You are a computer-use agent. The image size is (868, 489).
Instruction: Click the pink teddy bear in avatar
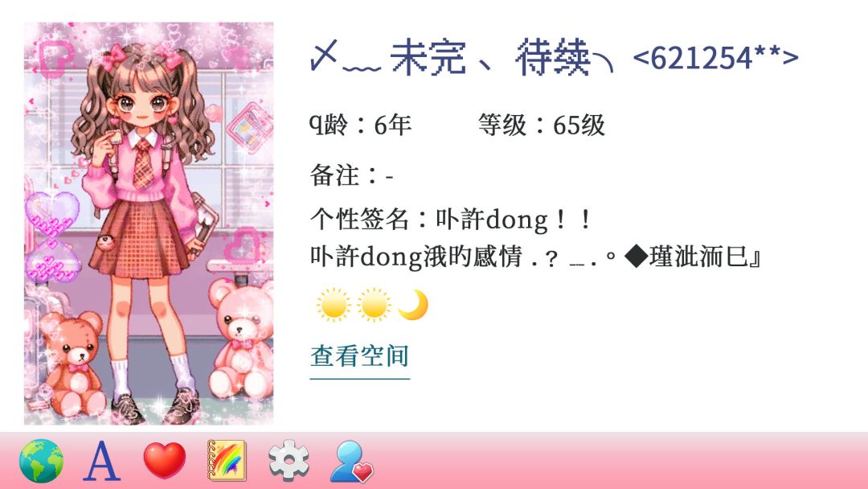tap(240, 338)
